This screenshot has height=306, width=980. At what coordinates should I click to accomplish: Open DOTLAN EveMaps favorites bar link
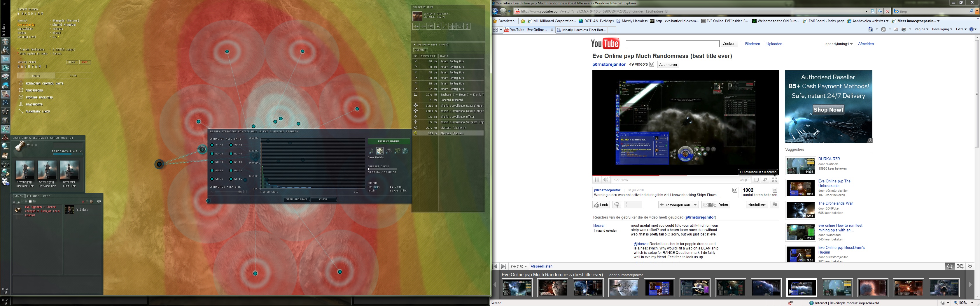pos(596,21)
